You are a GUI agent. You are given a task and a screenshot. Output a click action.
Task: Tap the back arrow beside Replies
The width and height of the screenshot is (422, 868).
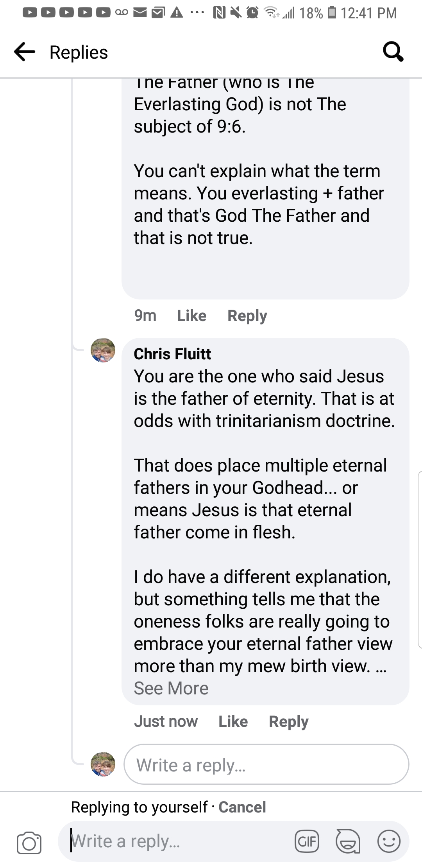(25, 52)
